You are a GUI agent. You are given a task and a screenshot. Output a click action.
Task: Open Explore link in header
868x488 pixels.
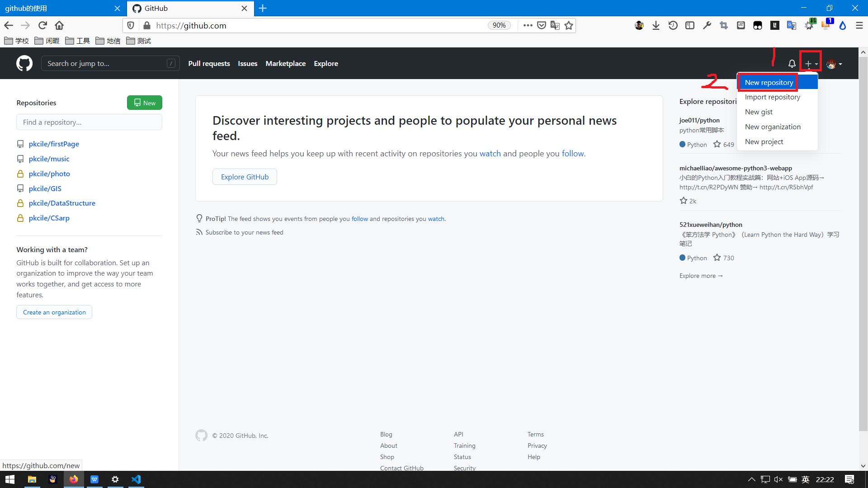[x=326, y=64]
